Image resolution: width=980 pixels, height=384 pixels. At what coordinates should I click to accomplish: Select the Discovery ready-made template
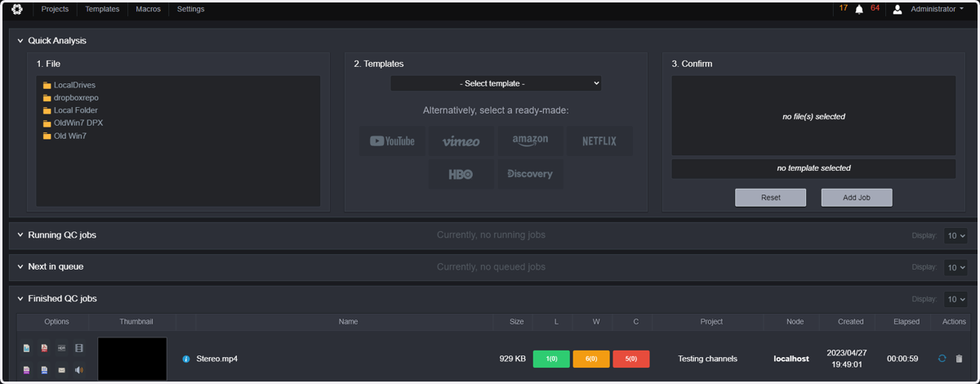[530, 174]
